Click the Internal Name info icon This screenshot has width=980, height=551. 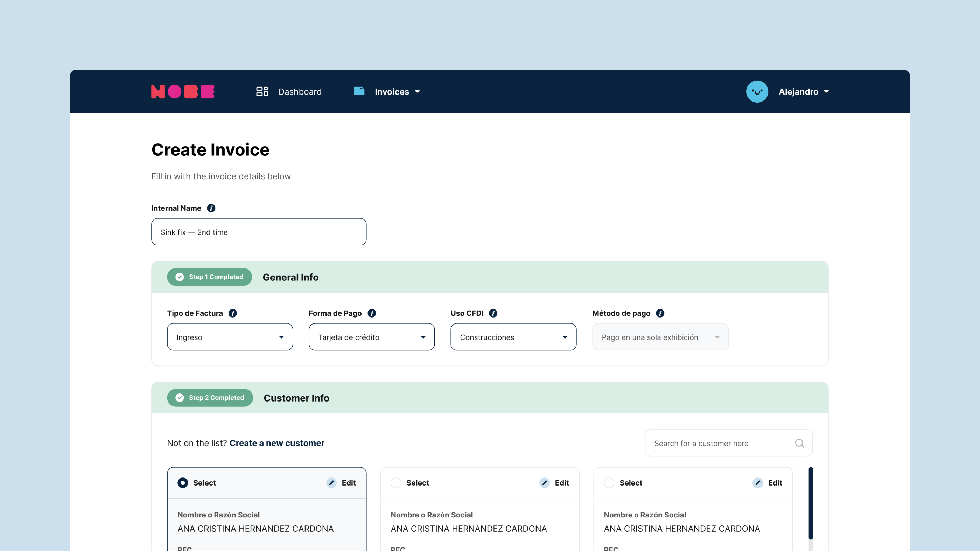[211, 208]
